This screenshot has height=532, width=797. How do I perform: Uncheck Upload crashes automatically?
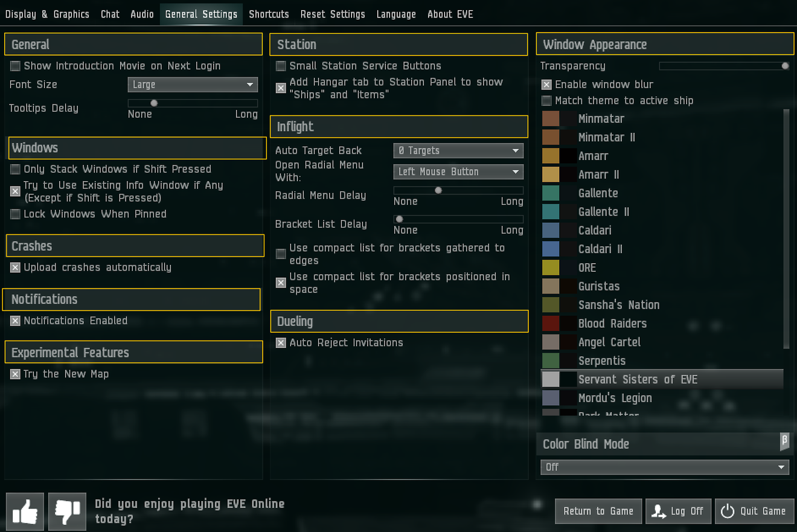[x=14, y=267]
